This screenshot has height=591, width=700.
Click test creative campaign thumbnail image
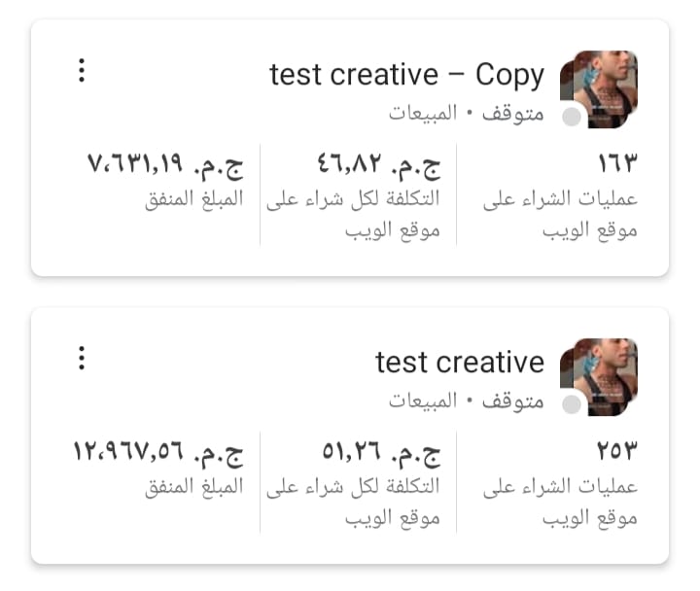tap(599, 376)
